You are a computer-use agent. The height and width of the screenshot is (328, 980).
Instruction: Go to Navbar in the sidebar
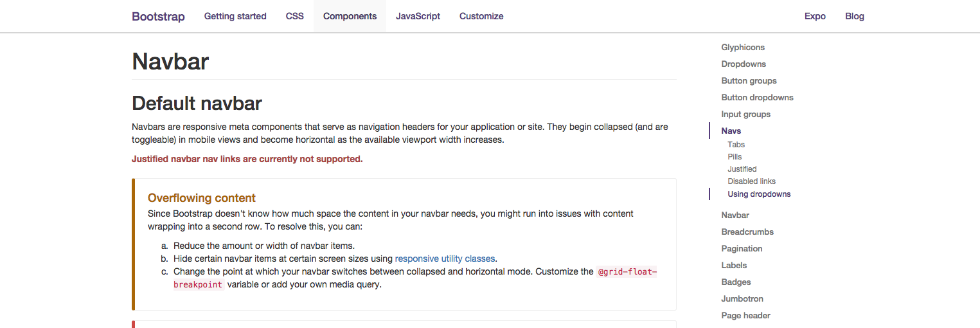(x=735, y=215)
